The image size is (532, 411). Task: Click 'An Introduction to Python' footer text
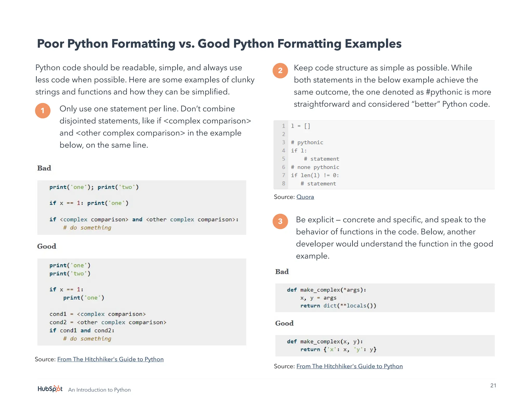tap(99, 390)
